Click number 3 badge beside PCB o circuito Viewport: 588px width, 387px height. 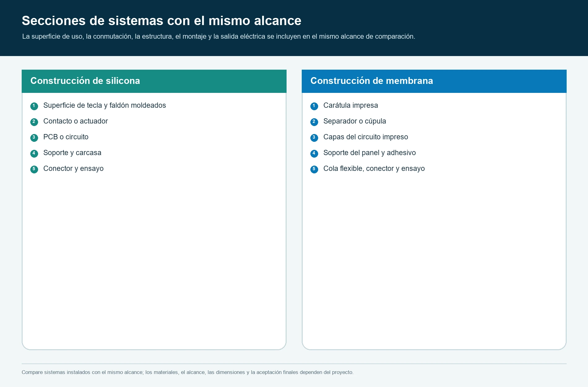point(34,138)
